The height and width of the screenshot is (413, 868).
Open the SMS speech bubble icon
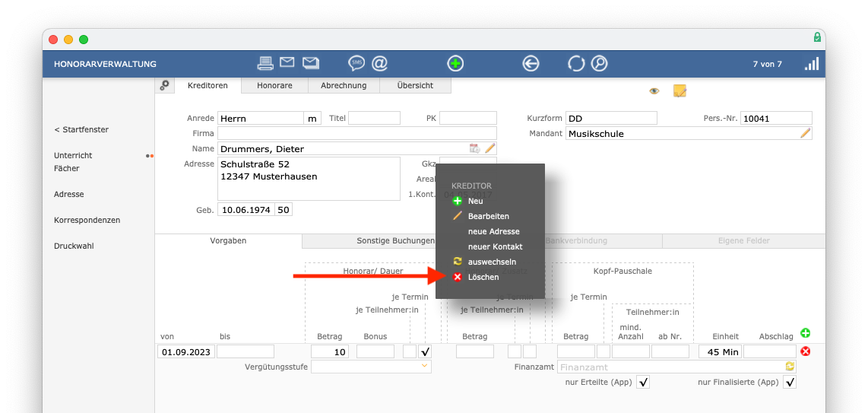356,64
